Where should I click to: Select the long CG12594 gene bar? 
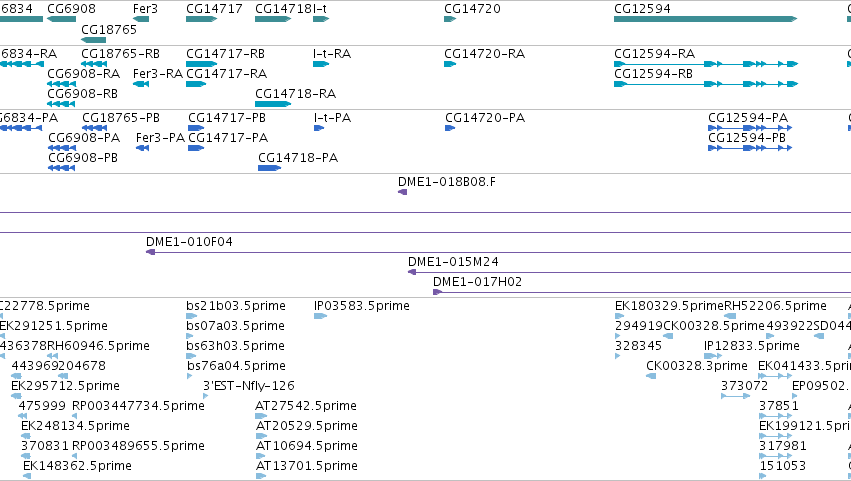point(705,19)
